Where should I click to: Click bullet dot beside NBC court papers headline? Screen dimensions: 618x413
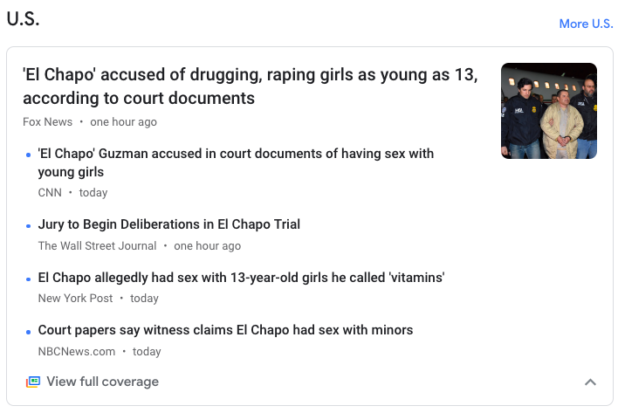point(28,332)
